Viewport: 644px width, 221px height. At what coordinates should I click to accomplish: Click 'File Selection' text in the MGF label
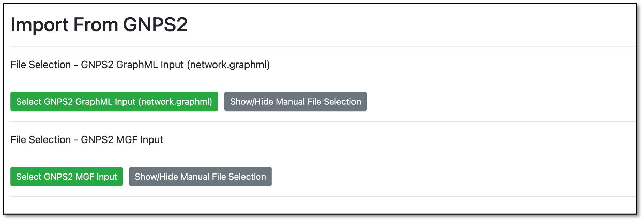click(40, 139)
